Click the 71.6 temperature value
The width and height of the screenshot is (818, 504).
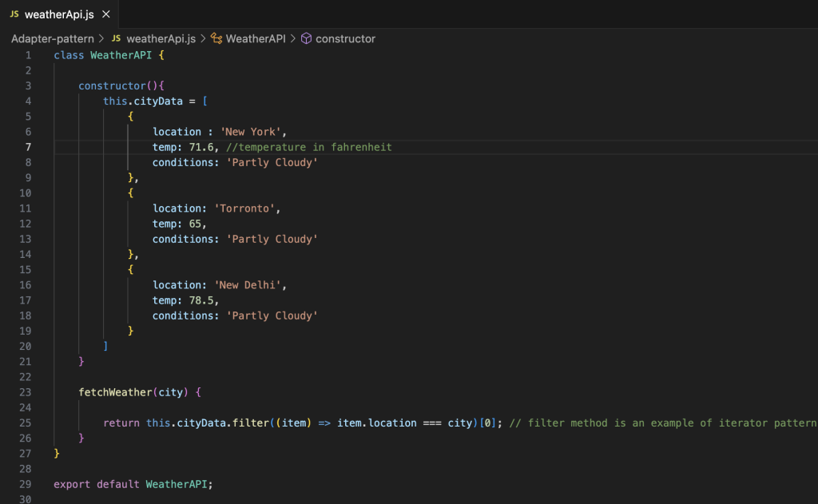[201, 147]
